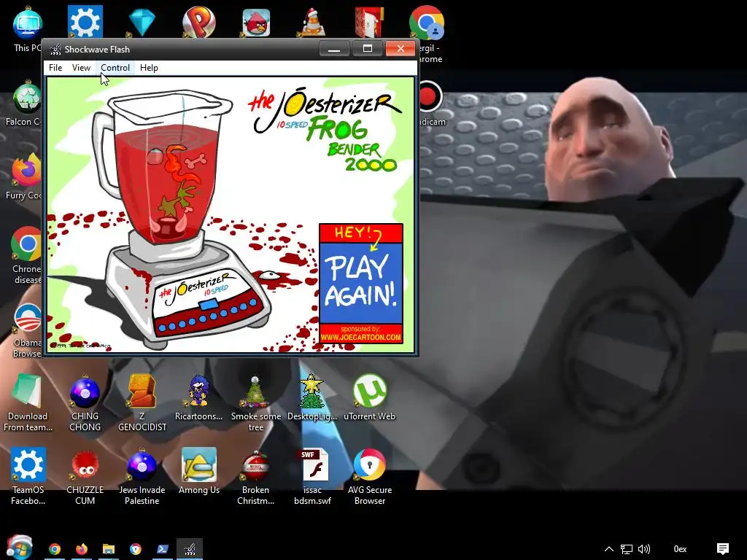Open the Start menu with Santa hat orb

[x=19, y=548]
